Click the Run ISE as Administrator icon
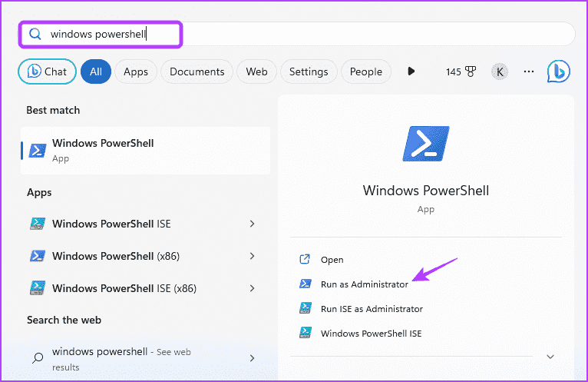Viewport: 588px width, 382px height. (306, 308)
